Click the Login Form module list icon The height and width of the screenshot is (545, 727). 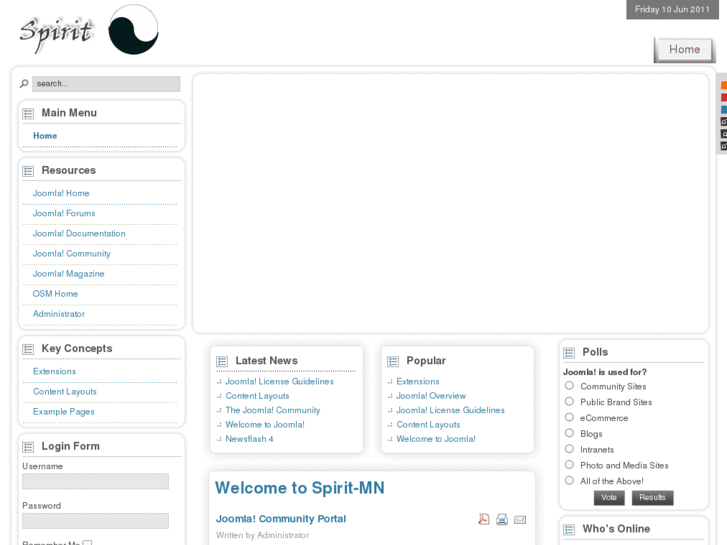(x=28, y=447)
